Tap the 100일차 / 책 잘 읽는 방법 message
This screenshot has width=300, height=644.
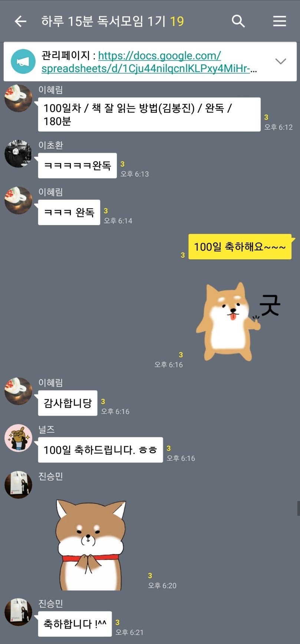[149, 114]
